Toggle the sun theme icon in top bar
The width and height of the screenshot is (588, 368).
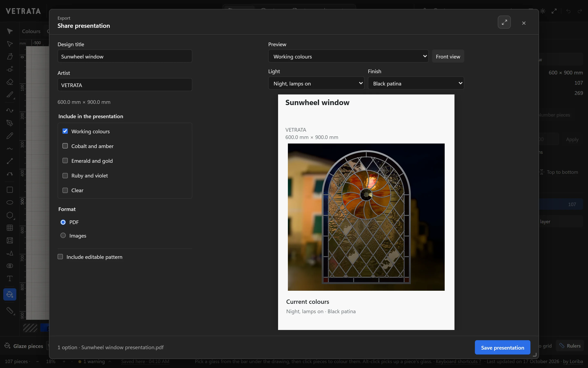click(542, 11)
